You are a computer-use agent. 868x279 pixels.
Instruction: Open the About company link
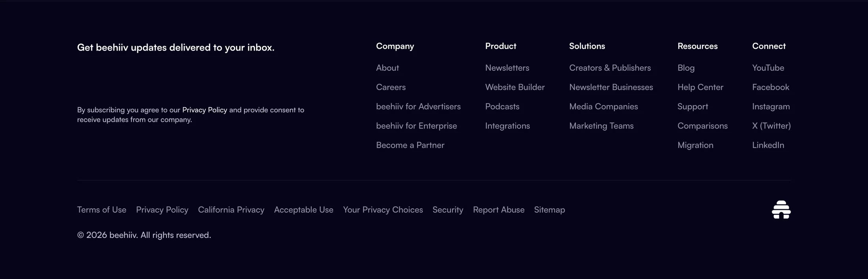pos(387,68)
